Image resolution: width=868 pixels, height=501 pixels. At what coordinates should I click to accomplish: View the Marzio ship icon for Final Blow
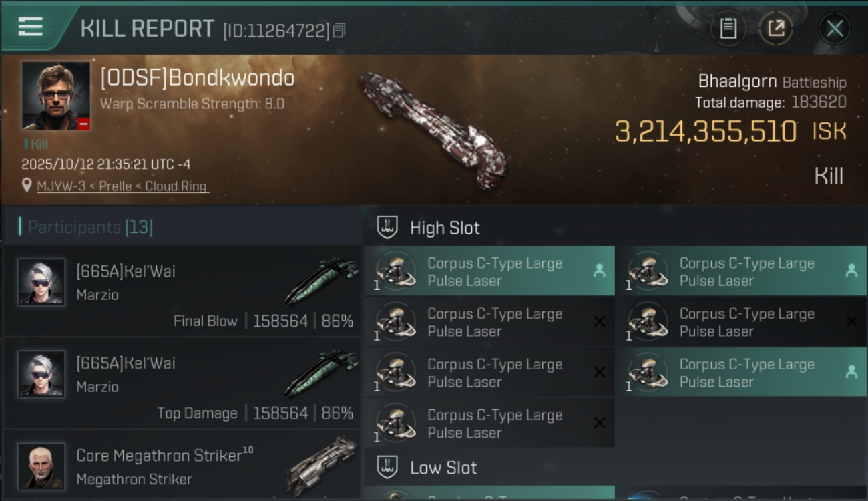tap(322, 281)
